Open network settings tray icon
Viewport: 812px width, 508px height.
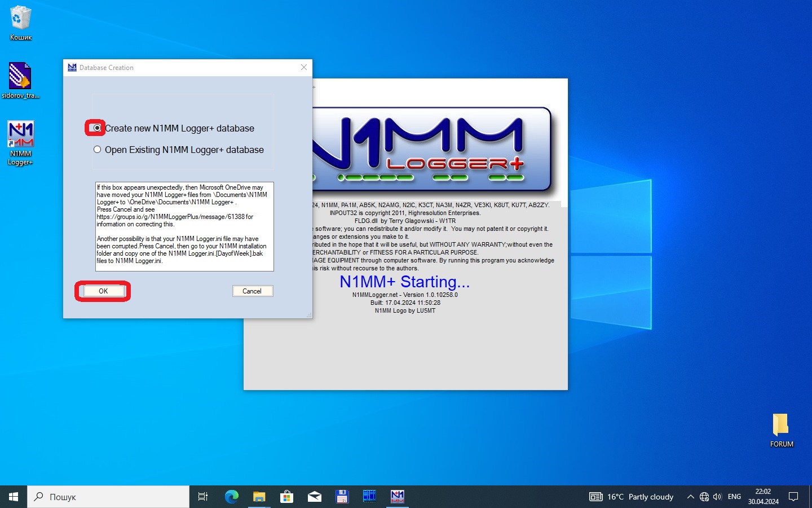point(704,497)
